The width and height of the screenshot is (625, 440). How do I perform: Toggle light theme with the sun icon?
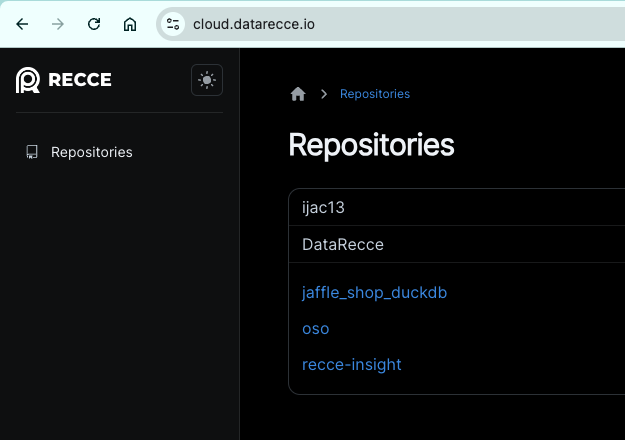coord(207,80)
